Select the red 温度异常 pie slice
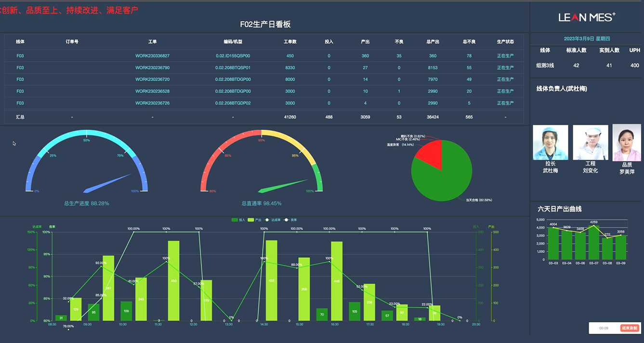 pos(430,155)
